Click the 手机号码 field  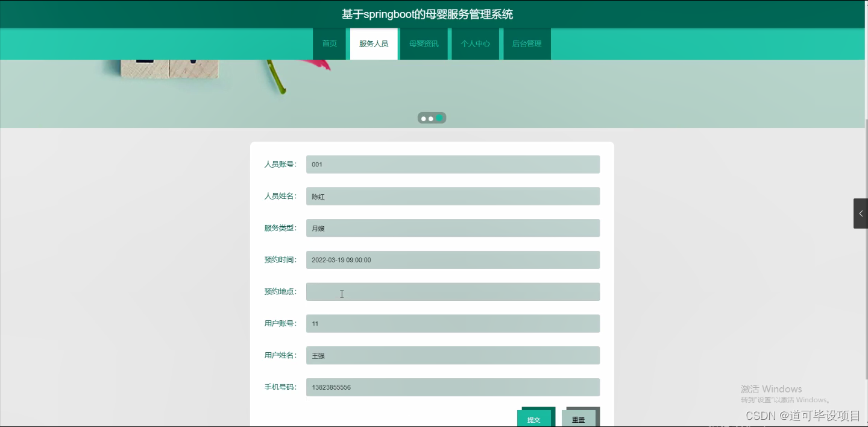[x=453, y=387]
